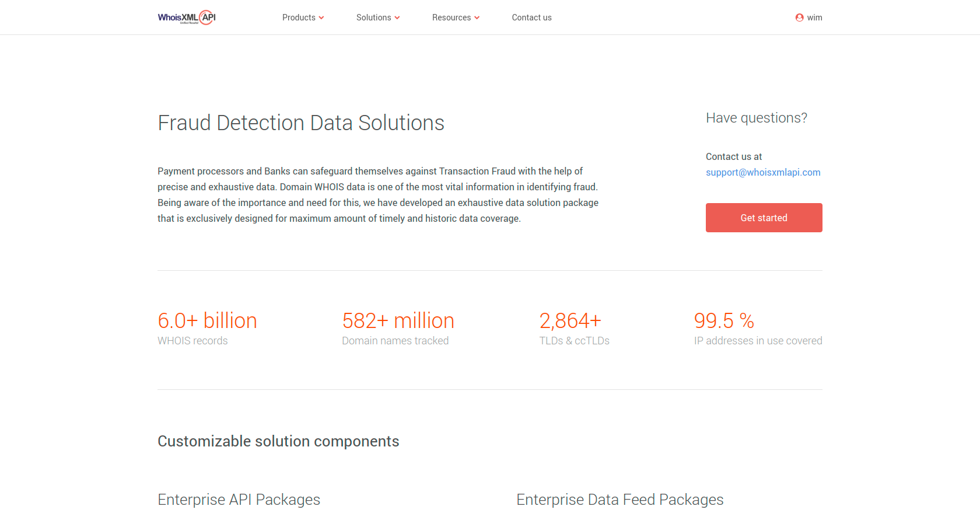Click the Enterprise Data Feed Packages heading
This screenshot has height=520, width=980.
(x=620, y=500)
